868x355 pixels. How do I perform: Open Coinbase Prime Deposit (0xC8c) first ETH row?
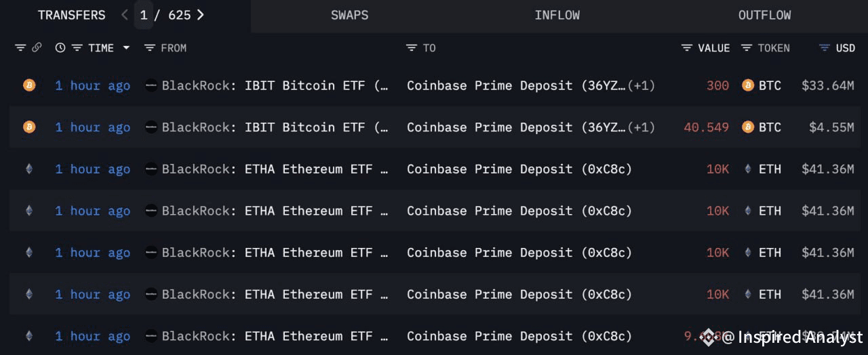(519, 169)
